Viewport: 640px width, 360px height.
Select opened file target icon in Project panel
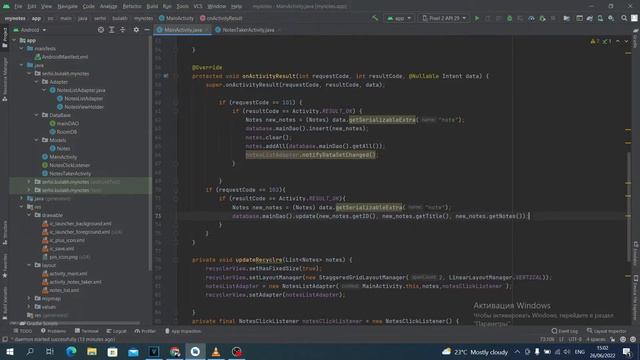pyautogui.click(x=101, y=30)
